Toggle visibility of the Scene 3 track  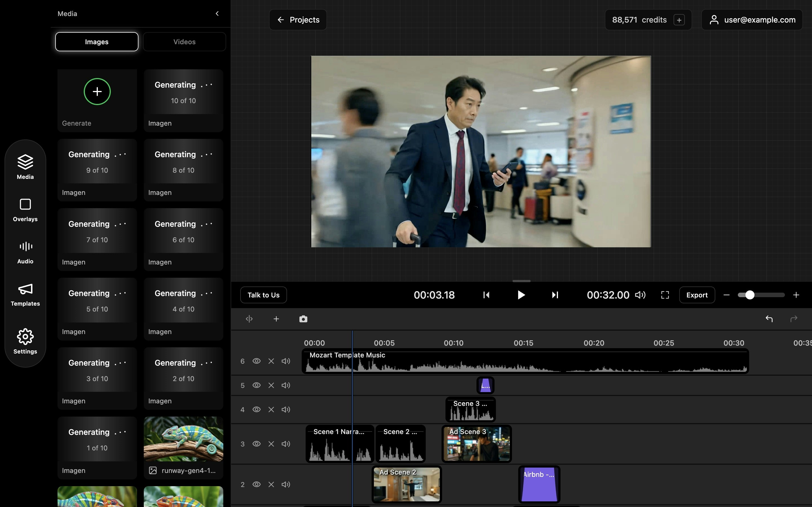(x=256, y=409)
